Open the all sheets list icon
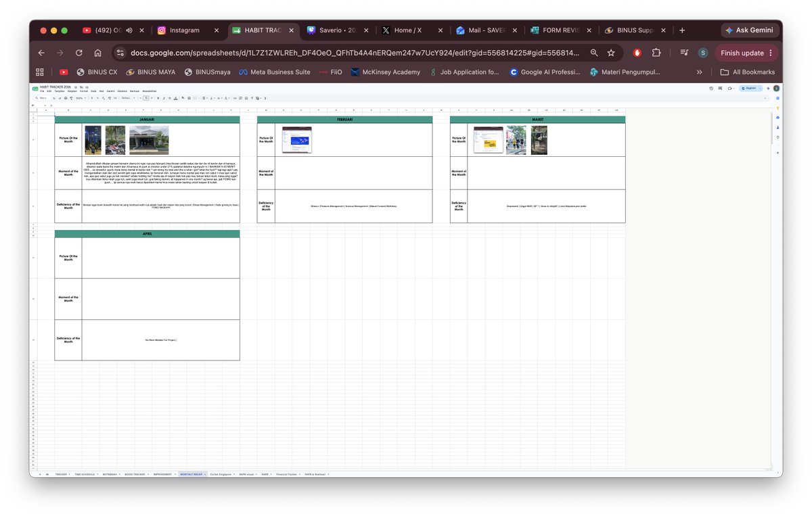 [47, 474]
